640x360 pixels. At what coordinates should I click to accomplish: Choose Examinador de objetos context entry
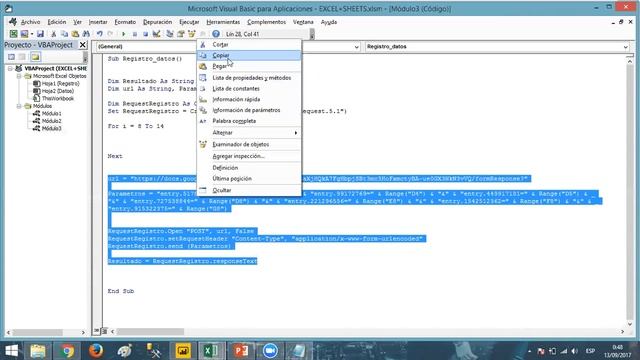[249, 144]
